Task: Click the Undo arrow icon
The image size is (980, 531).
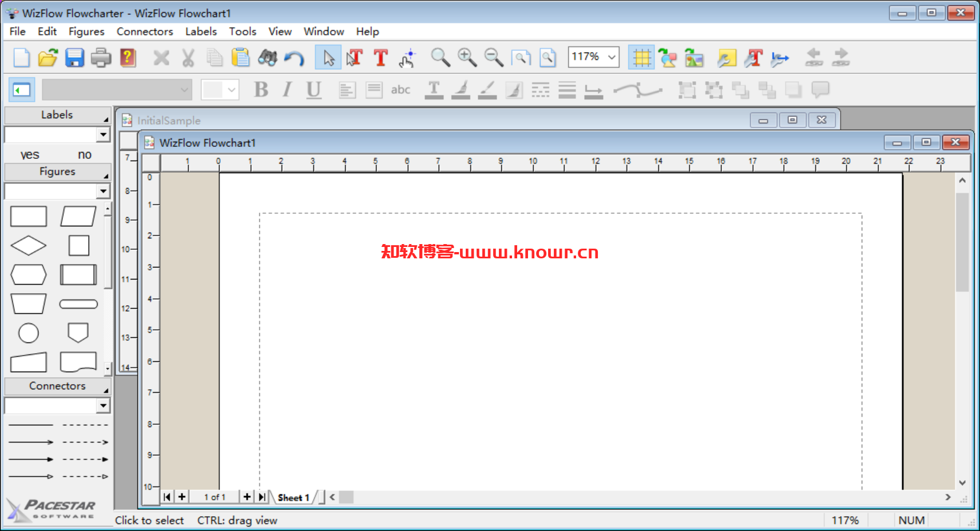Action: 294,58
